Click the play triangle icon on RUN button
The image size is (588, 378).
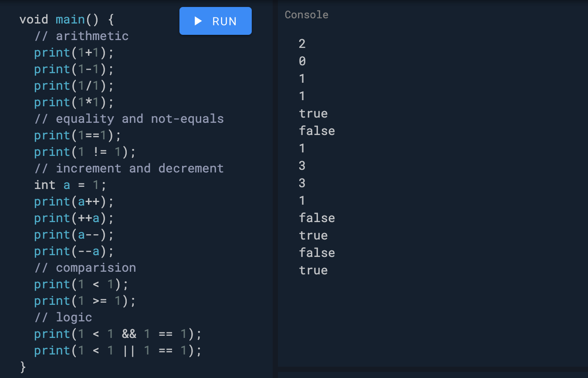pos(198,20)
